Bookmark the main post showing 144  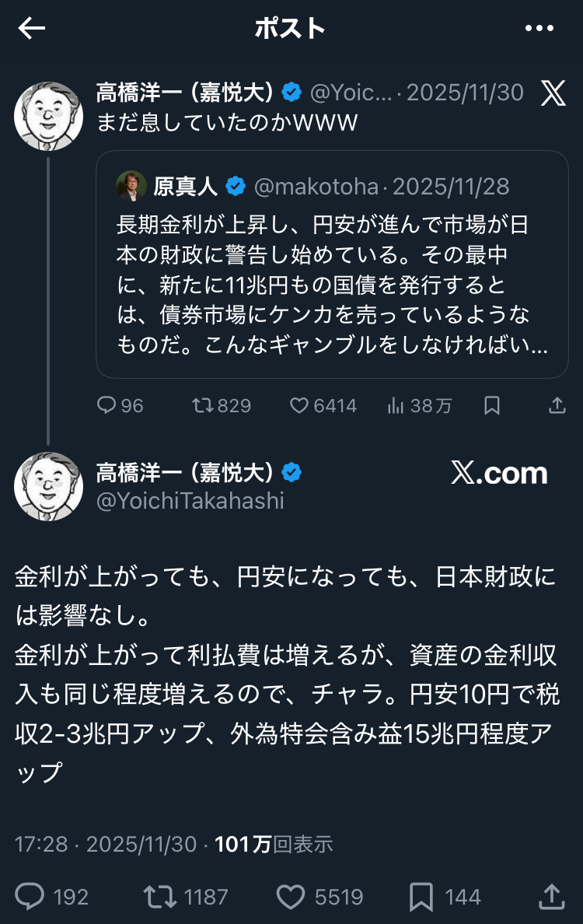pyautogui.click(x=421, y=897)
